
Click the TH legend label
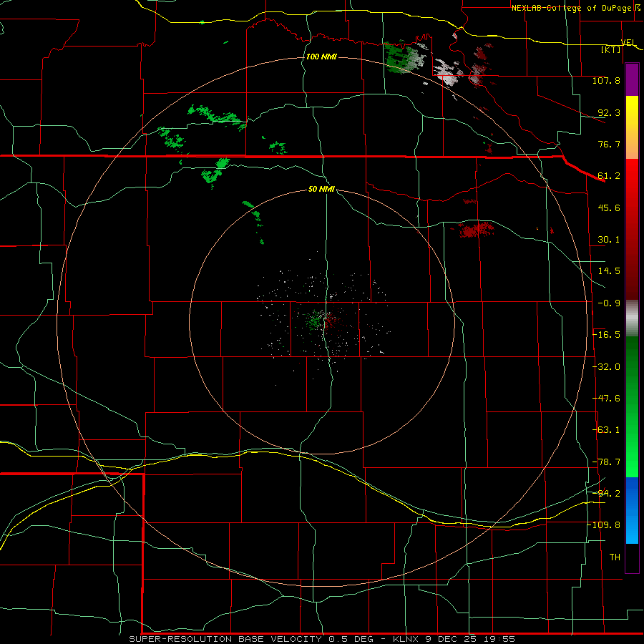pyautogui.click(x=615, y=557)
